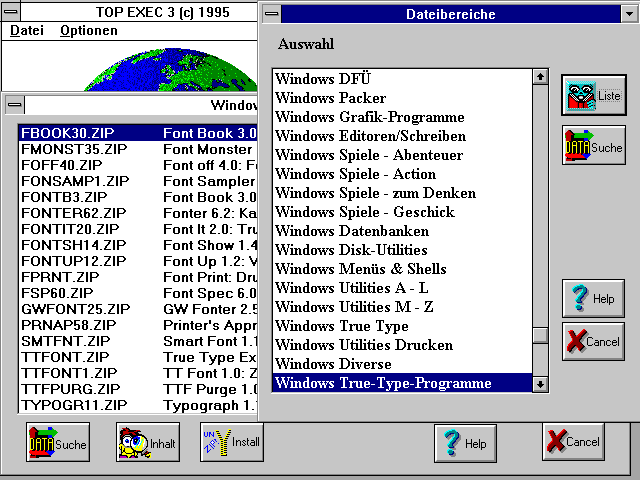
Task: Click the Install unzip icon button
Action: click(233, 441)
